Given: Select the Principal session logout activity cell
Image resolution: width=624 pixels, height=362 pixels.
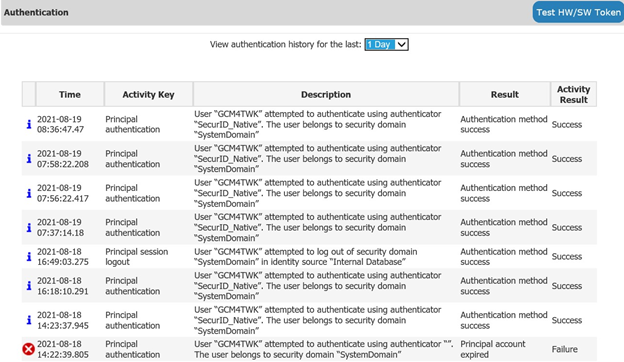Looking at the screenshot, I should (x=136, y=257).
